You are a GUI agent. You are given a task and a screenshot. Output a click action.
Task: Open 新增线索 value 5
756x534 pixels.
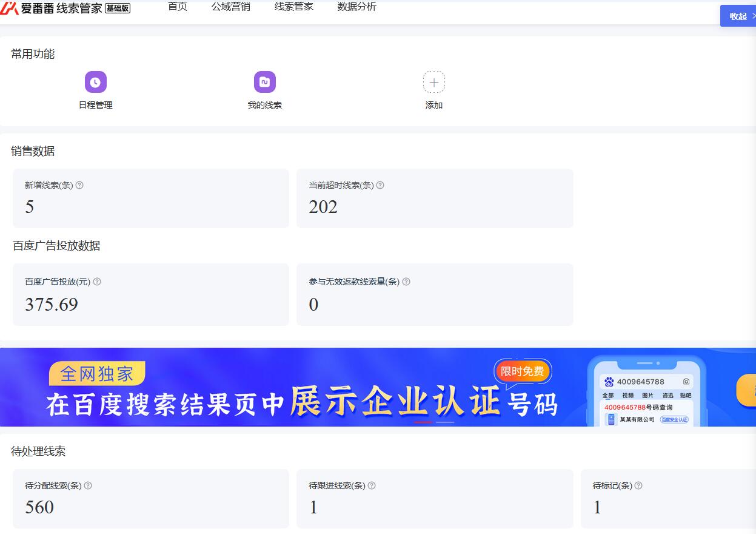[30, 207]
